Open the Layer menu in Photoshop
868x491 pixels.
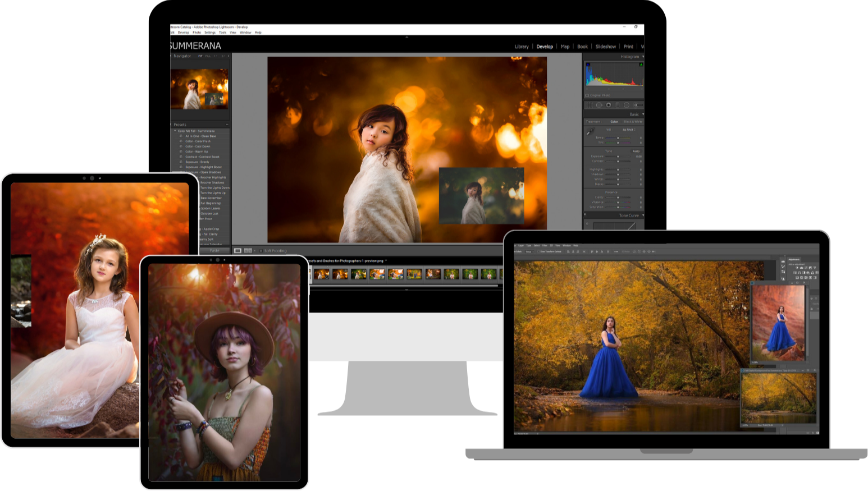coord(520,246)
